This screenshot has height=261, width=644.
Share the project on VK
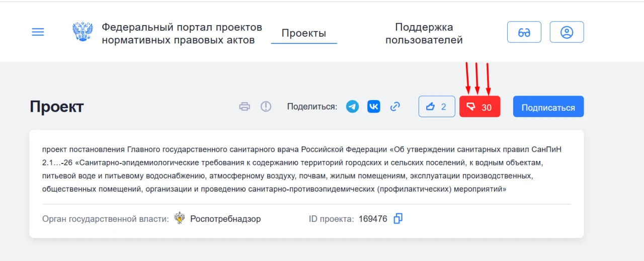tap(374, 107)
